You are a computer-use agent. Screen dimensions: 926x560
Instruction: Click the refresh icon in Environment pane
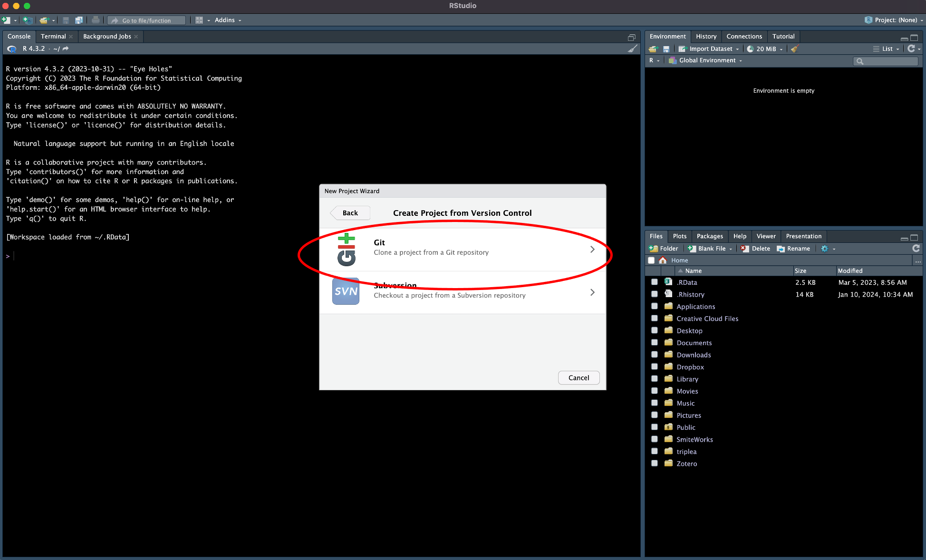tap(911, 48)
